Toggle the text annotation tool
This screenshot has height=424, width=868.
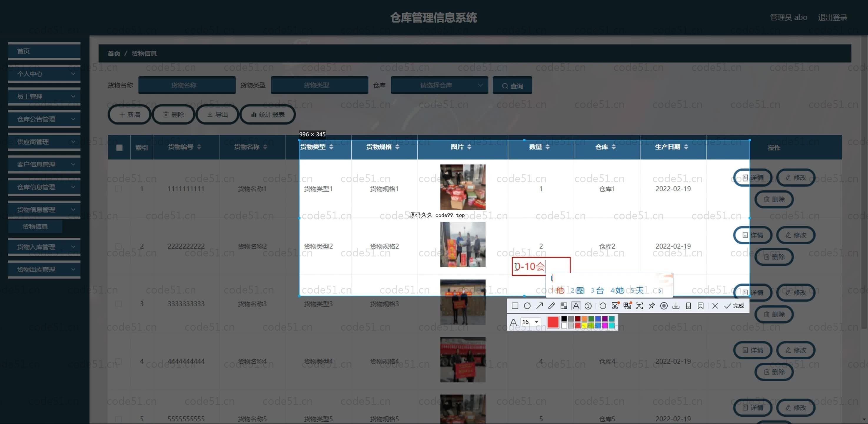coord(576,306)
